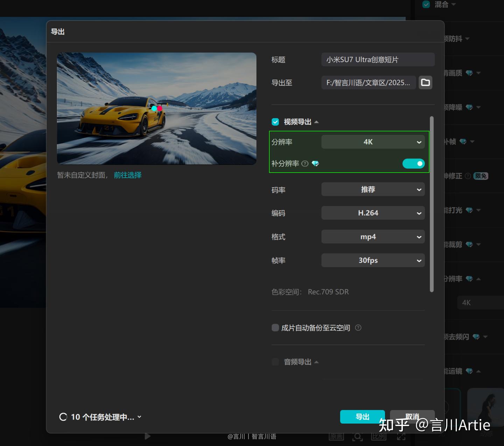
Task: Click the yellow car cover preview thumbnail
Action: [157, 109]
